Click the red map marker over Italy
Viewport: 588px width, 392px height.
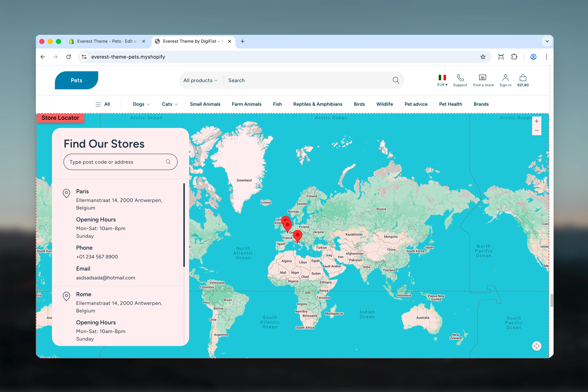pos(297,236)
